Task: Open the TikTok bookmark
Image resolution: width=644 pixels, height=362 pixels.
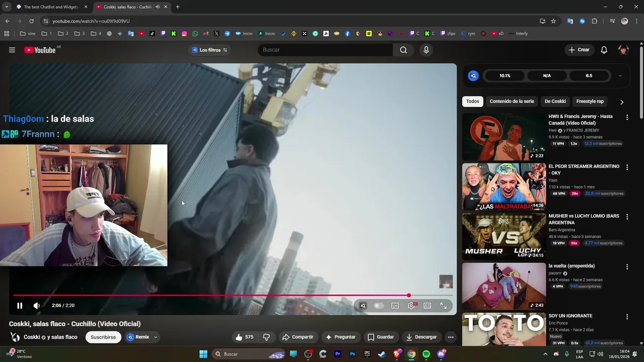Action: 152,34
